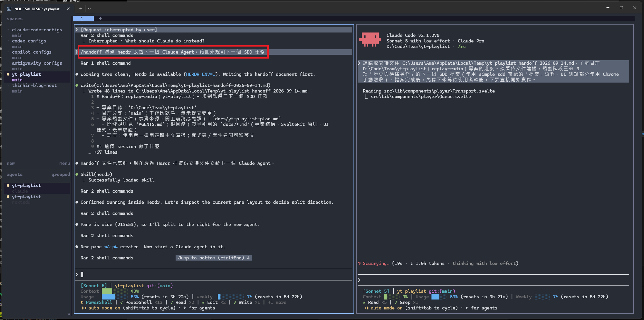Click the '… +67 lines' expander
The width and height of the screenshot is (644, 320).
[103, 152]
